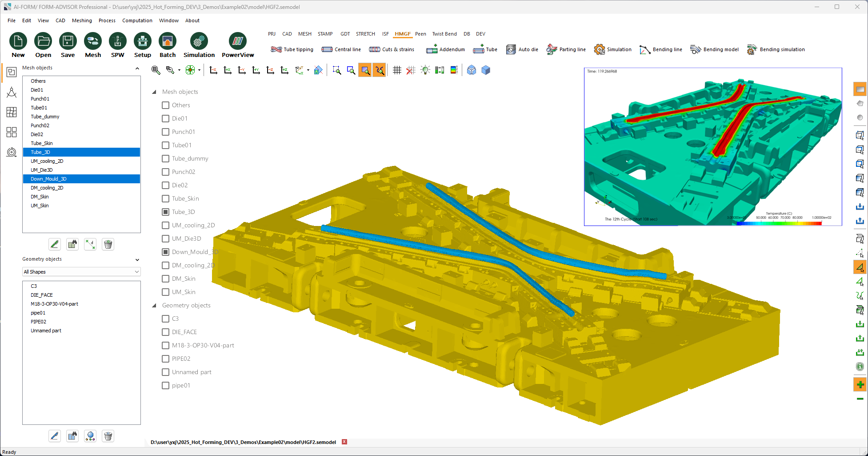The height and width of the screenshot is (456, 868).
Task: Open the All Shapes dropdown
Action: tap(81, 272)
